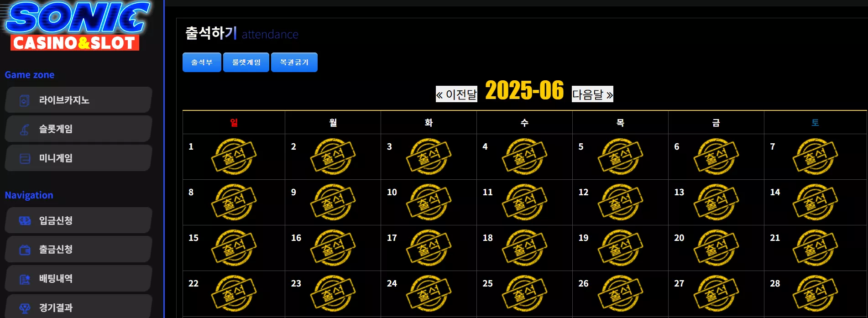
Task: Click the attendance stamp on day 27
Action: coord(716,293)
